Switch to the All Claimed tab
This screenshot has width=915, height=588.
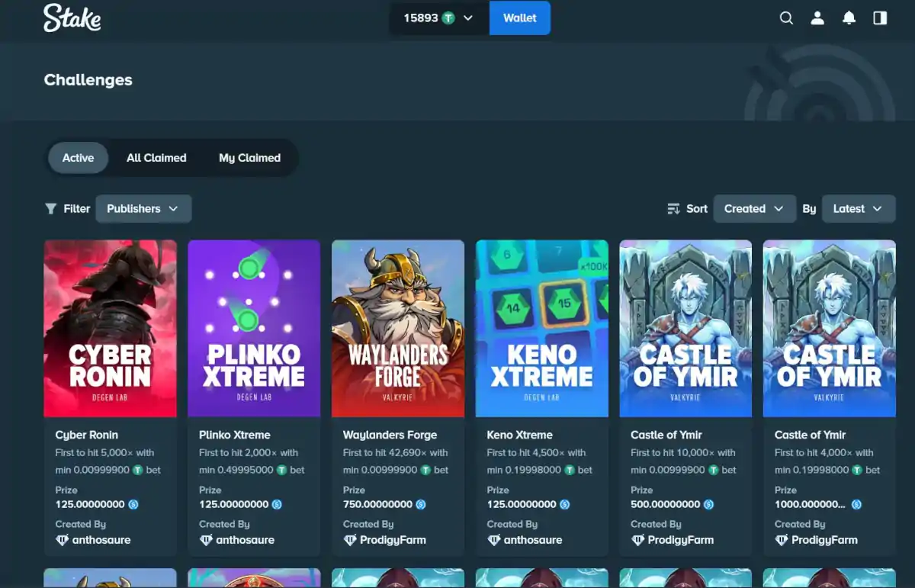pos(156,158)
